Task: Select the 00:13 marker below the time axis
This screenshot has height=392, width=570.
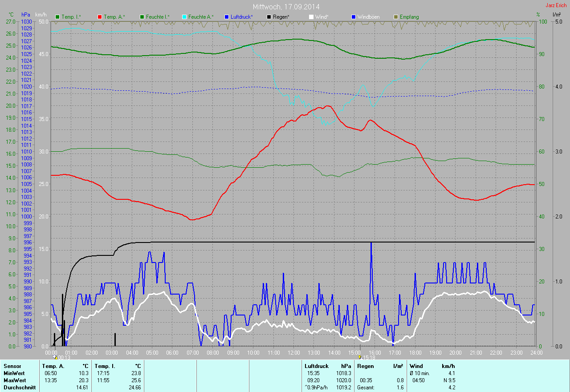Action: (61, 357)
